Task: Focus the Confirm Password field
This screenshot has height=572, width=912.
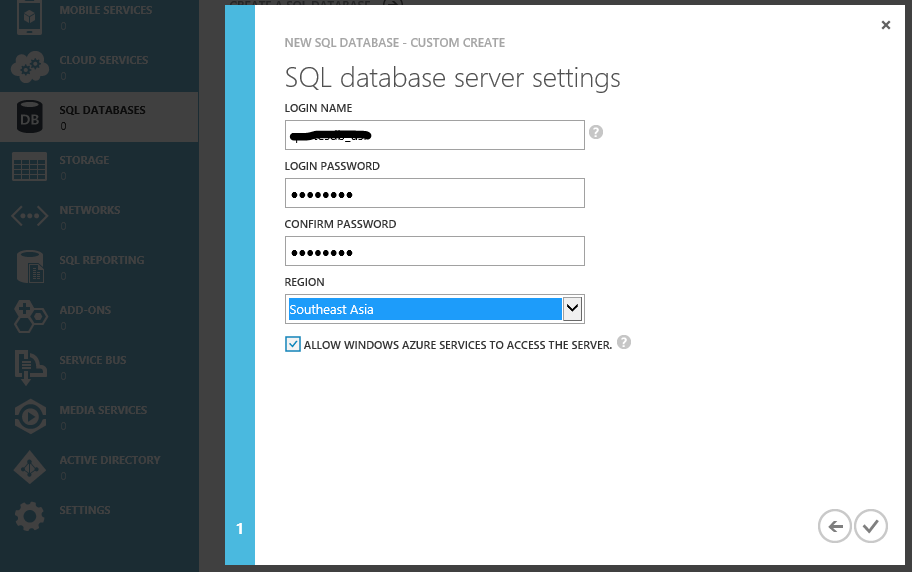Action: (x=434, y=251)
